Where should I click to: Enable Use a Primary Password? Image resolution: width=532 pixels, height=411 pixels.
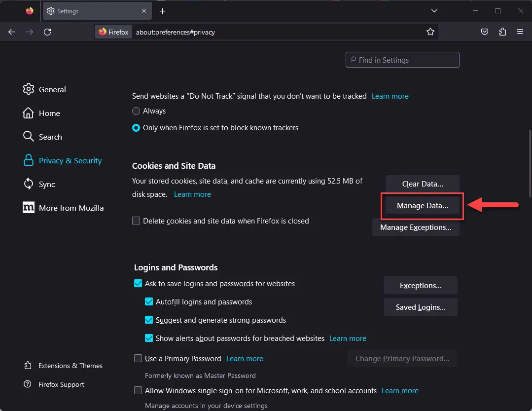pos(138,358)
